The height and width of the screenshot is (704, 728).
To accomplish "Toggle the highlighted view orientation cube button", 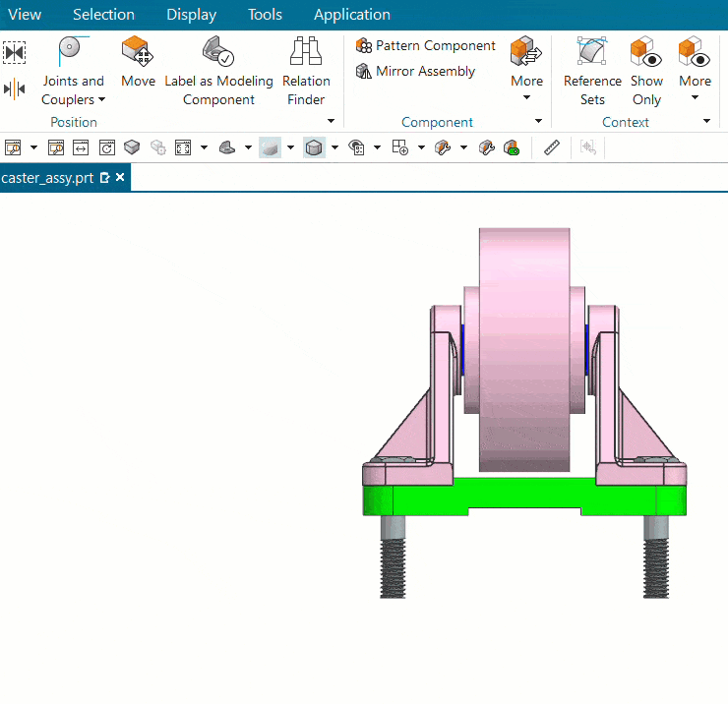I will 314,147.
